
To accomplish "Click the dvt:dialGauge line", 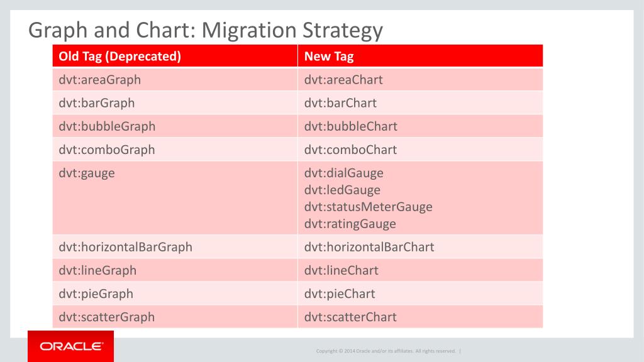I will [x=344, y=173].
